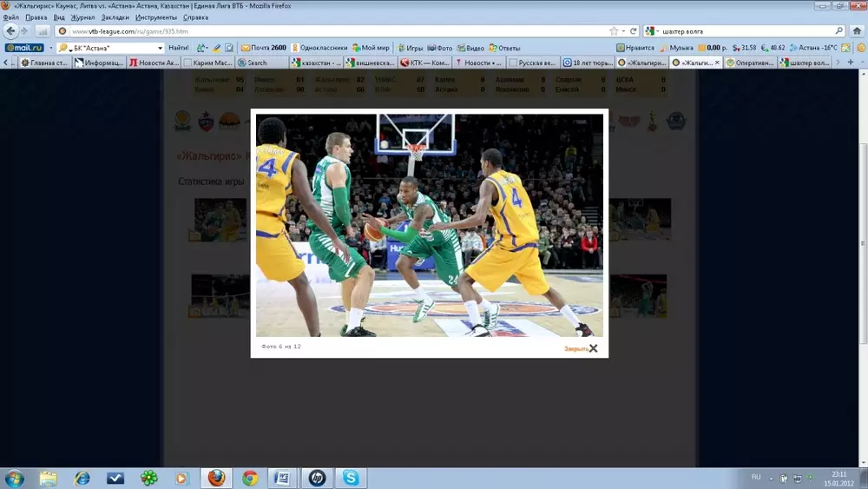Close the photo lightbox with Закрыть X
Screen dimensions: 868x489
[x=581, y=348]
